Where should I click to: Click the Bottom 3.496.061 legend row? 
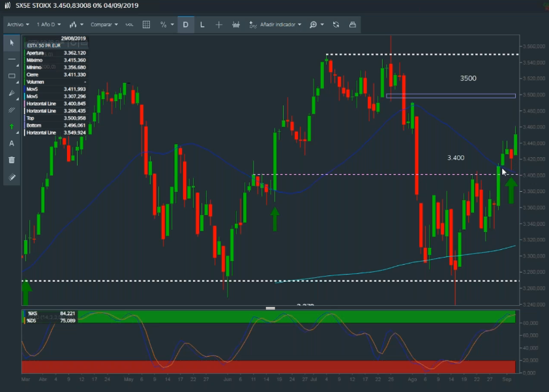55,125
